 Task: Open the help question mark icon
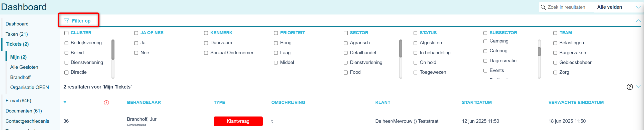coord(629,87)
